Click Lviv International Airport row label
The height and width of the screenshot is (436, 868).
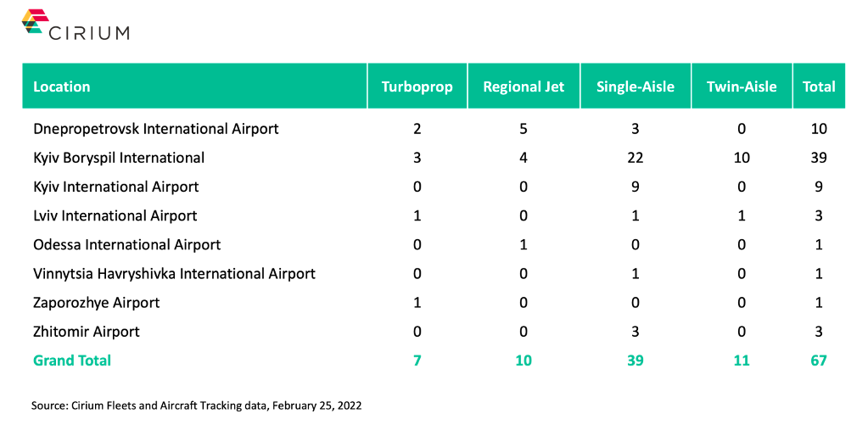pos(115,215)
